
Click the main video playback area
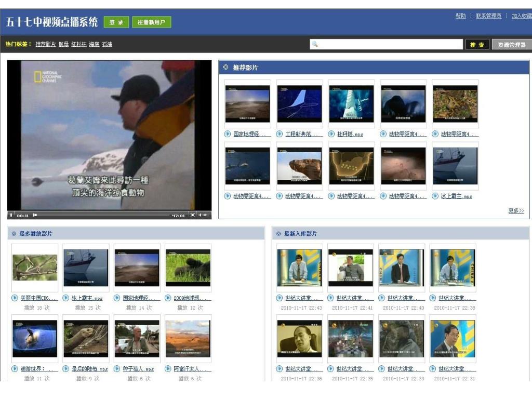coord(109,136)
